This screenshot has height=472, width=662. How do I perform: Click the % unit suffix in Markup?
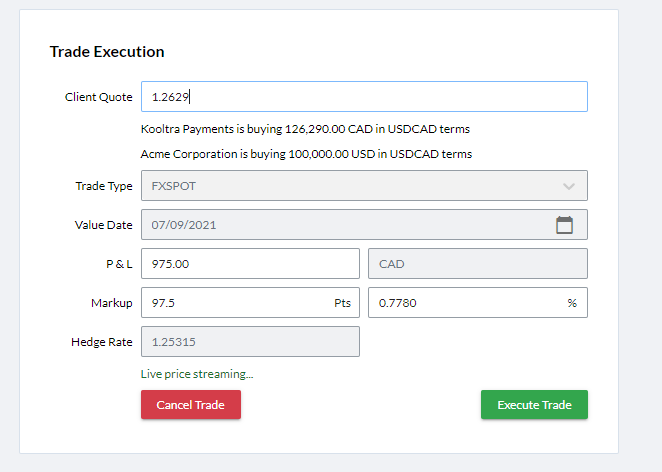click(572, 302)
